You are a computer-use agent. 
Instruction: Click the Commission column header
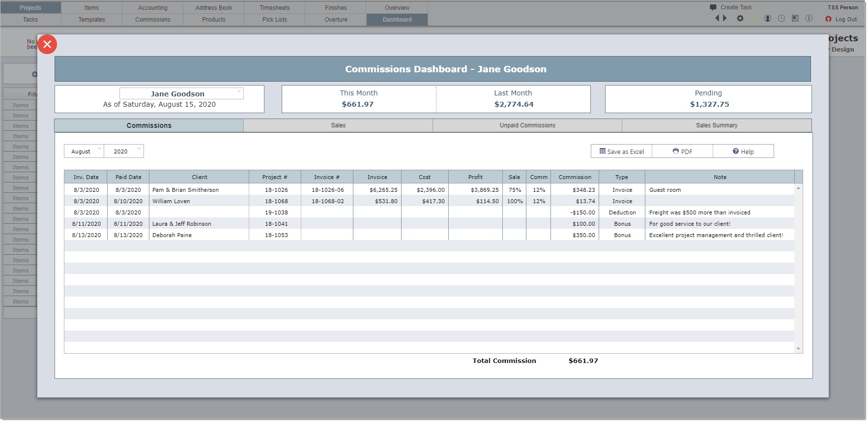(x=575, y=177)
